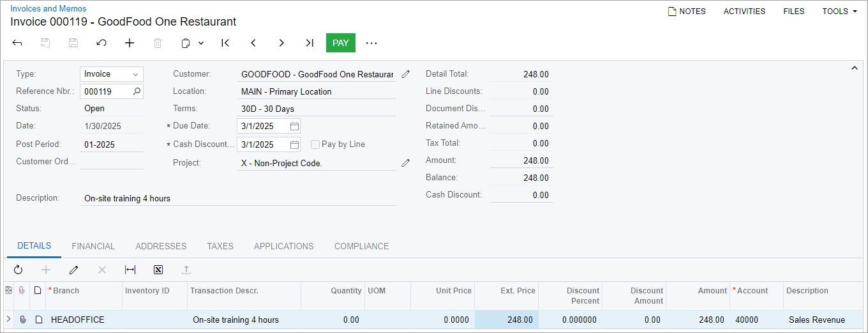Viewport: 868px width, 333px height.
Task: Navigate to the next invoice
Action: [281, 43]
